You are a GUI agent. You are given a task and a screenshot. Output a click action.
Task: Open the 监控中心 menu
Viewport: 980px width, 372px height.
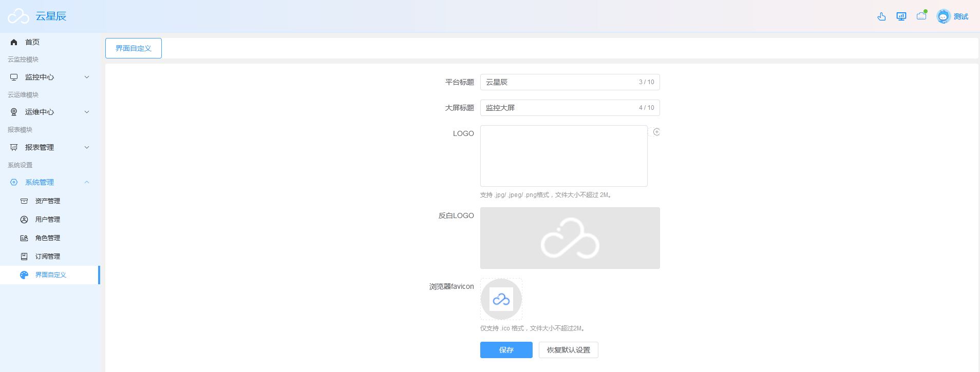50,77
